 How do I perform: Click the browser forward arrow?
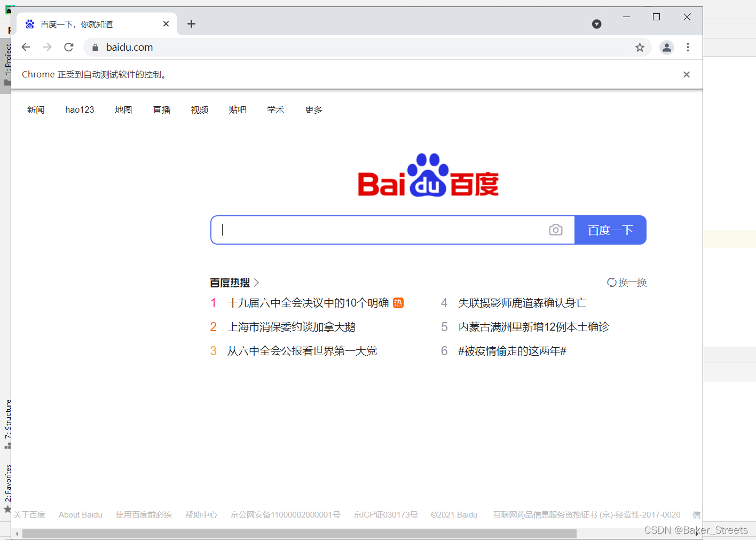tap(48, 47)
